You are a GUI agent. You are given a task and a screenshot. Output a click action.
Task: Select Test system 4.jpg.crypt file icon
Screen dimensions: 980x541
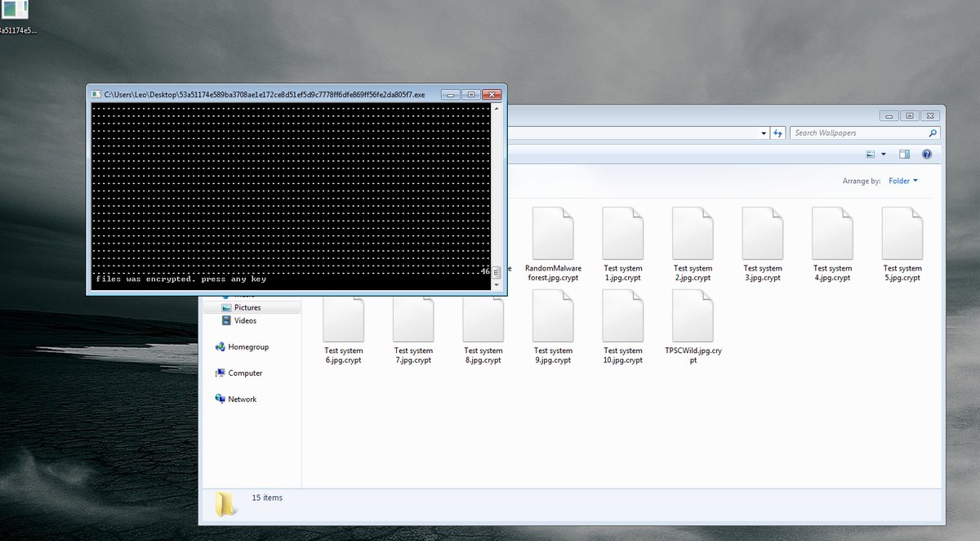tap(832, 233)
